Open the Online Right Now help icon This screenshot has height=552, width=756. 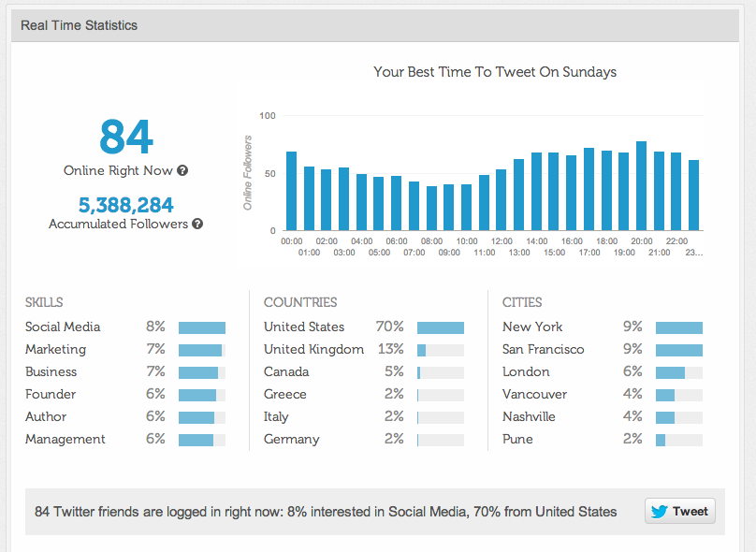(x=183, y=170)
